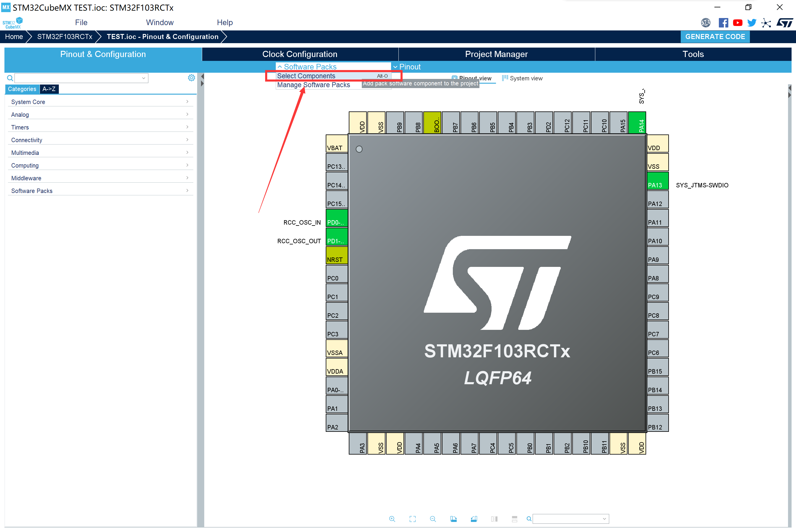The image size is (796, 532).
Task: Open the category search dropdown
Action: pyautogui.click(x=144, y=78)
